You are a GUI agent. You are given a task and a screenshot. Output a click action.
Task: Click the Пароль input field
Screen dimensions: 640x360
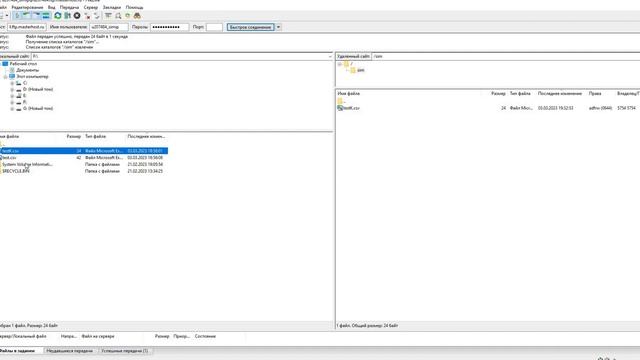pos(169,27)
